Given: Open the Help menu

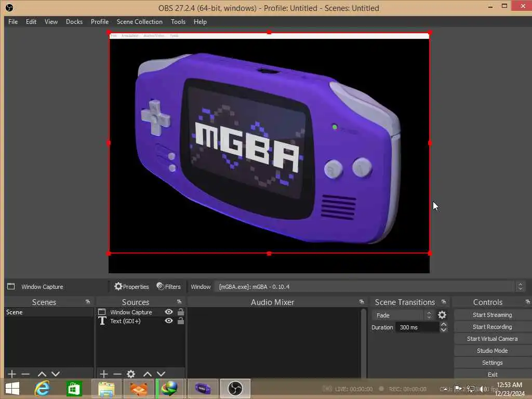Looking at the screenshot, I should point(200,22).
